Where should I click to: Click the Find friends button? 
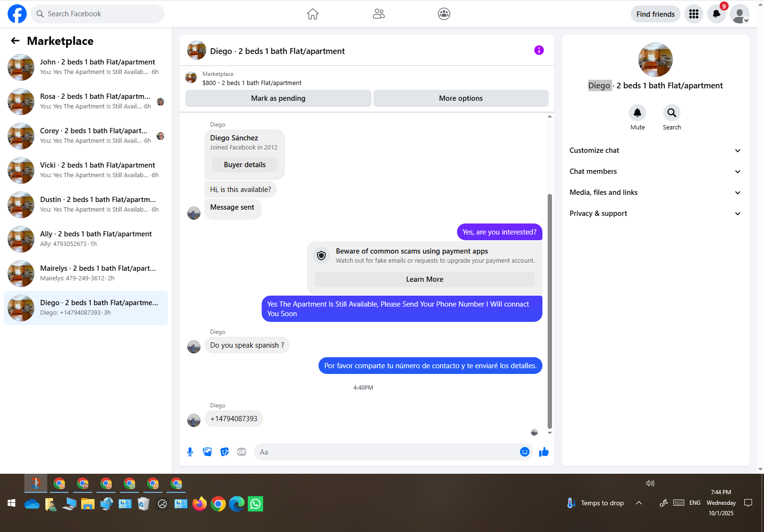point(655,14)
